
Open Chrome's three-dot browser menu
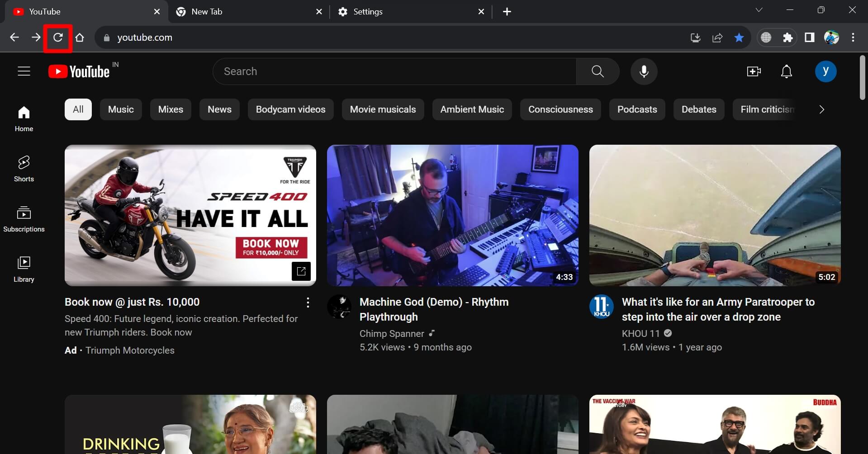[x=853, y=38]
